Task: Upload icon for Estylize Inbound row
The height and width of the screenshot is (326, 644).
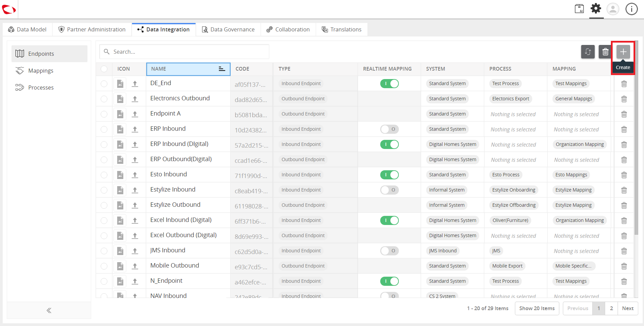Action: tap(135, 190)
